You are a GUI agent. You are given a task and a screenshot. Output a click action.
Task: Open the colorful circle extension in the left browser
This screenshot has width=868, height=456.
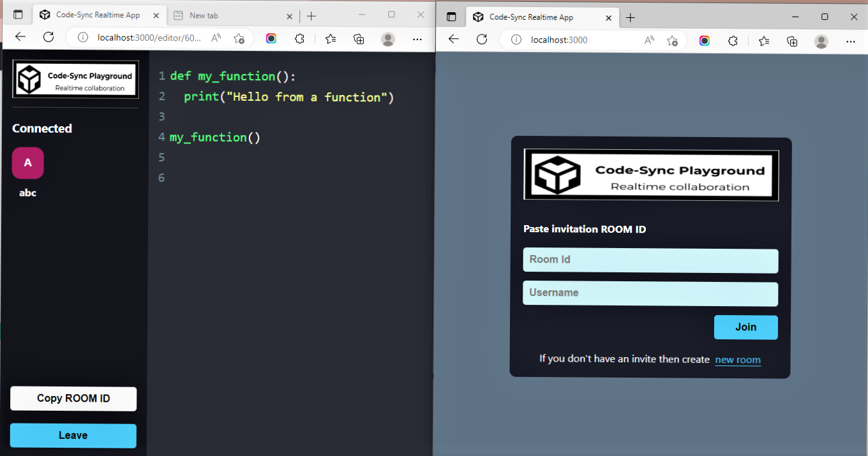pos(271,38)
